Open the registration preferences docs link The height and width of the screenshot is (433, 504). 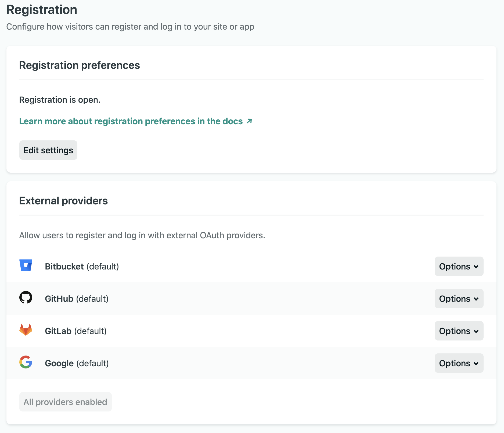tap(131, 121)
